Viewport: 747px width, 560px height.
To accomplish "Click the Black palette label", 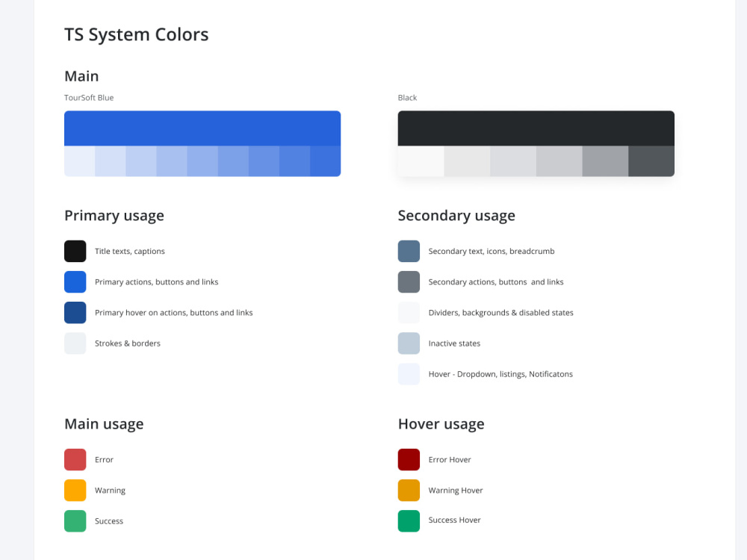I will (x=407, y=98).
